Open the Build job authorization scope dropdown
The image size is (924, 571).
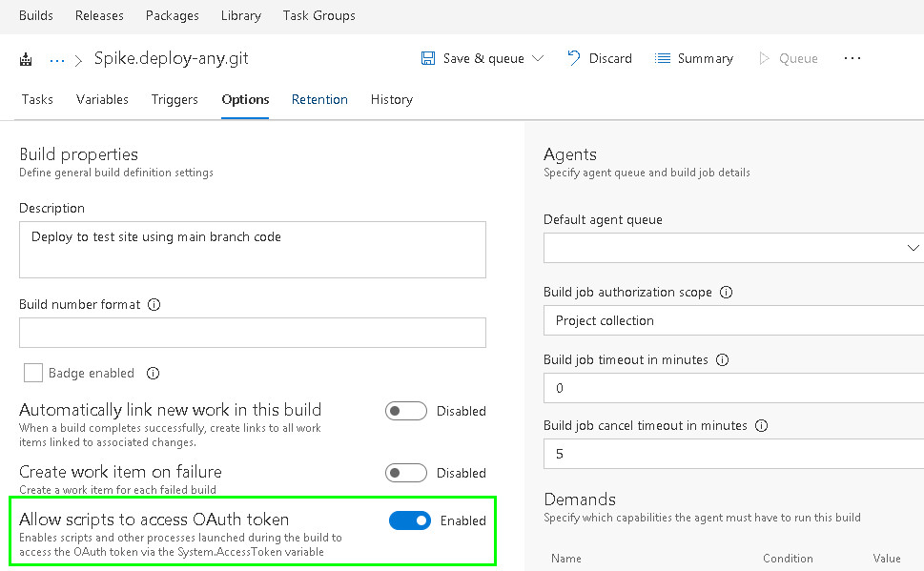734,321
